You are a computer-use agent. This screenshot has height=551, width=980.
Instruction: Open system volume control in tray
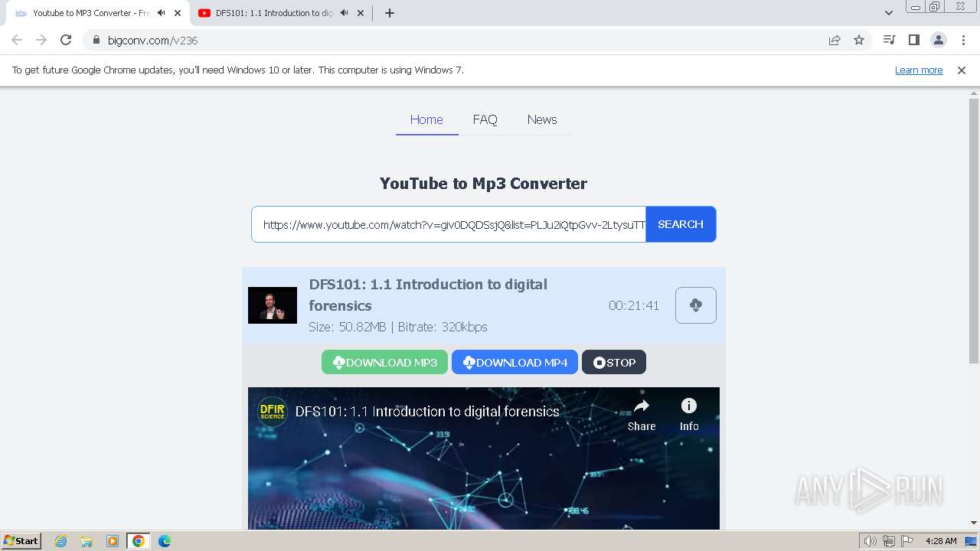point(871,541)
